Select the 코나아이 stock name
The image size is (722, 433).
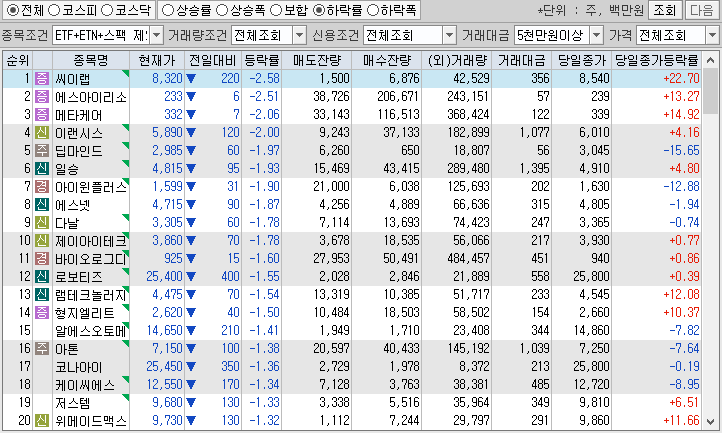pyautogui.click(x=79, y=367)
